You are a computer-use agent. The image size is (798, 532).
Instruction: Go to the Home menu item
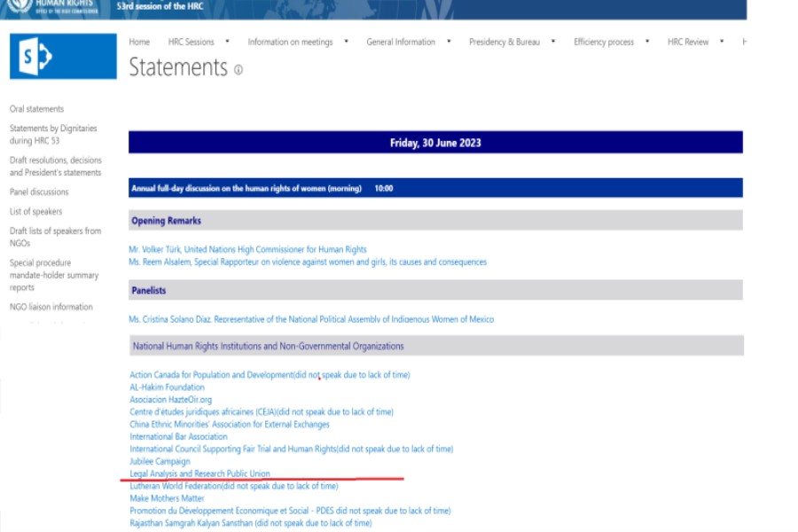(139, 42)
